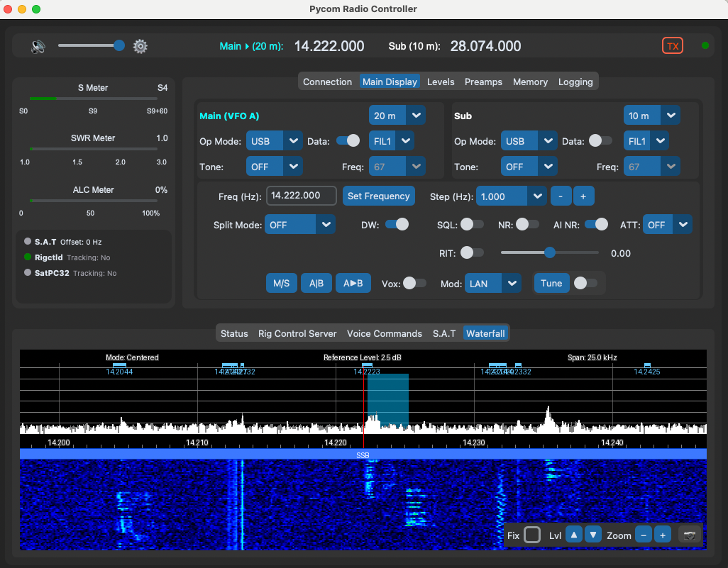Image resolution: width=728 pixels, height=568 pixels.
Task: Open the Memory tab
Action: pos(530,82)
